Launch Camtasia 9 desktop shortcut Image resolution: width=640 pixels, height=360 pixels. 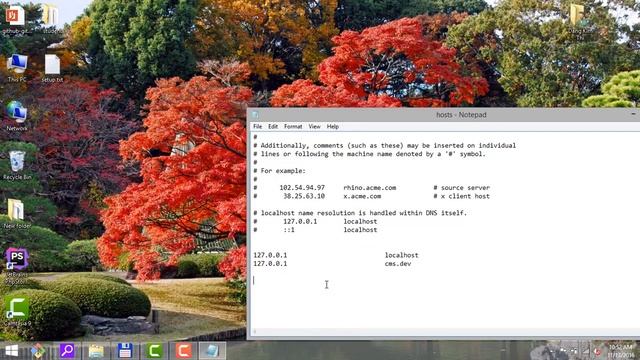(17, 311)
